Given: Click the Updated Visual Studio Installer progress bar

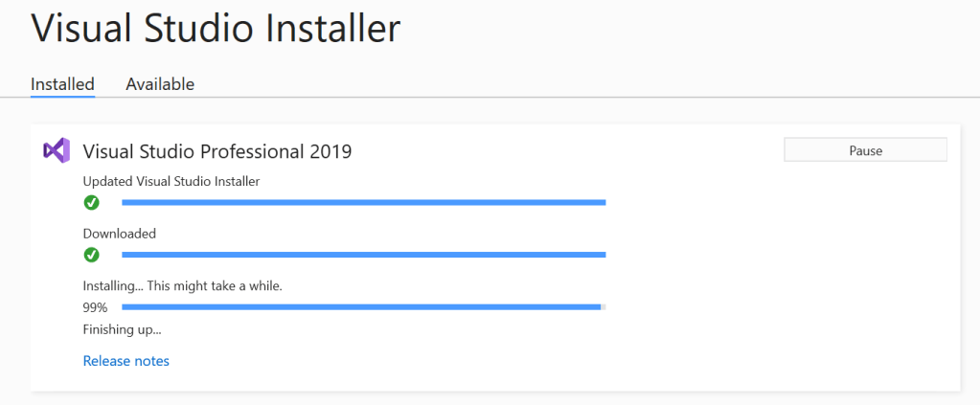Looking at the screenshot, I should [x=364, y=202].
